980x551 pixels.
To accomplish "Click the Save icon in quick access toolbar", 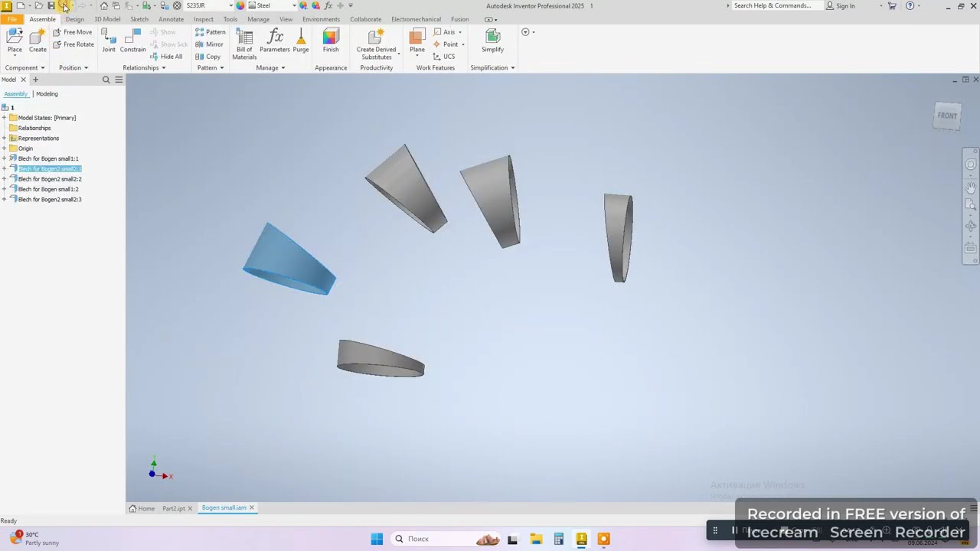I will [x=51, y=5].
